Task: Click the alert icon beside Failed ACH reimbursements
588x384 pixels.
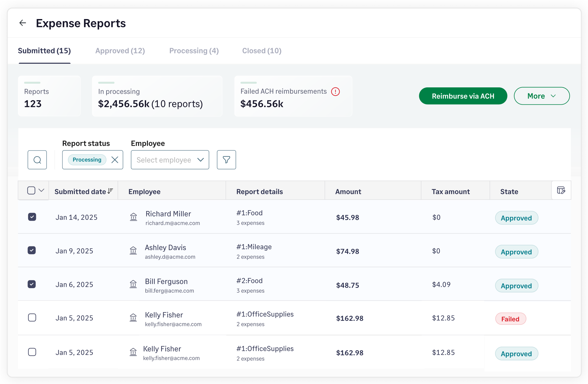Action: (336, 91)
